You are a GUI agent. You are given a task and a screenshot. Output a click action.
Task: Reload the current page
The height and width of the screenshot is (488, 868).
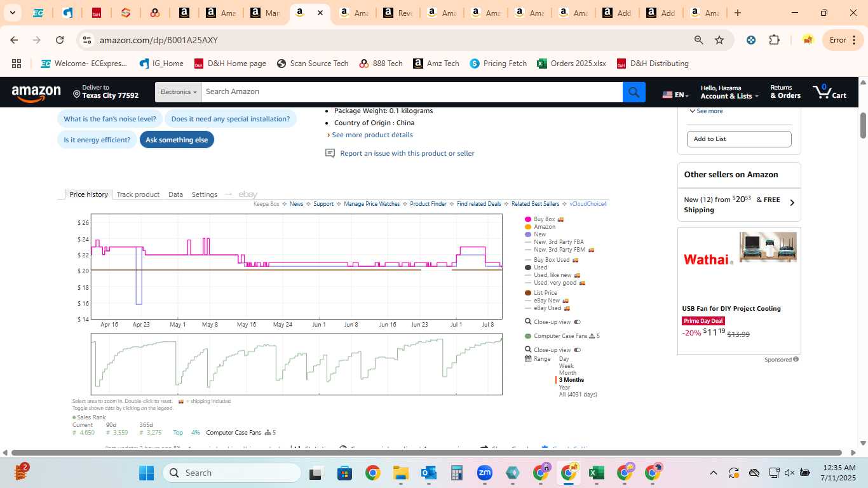point(60,40)
